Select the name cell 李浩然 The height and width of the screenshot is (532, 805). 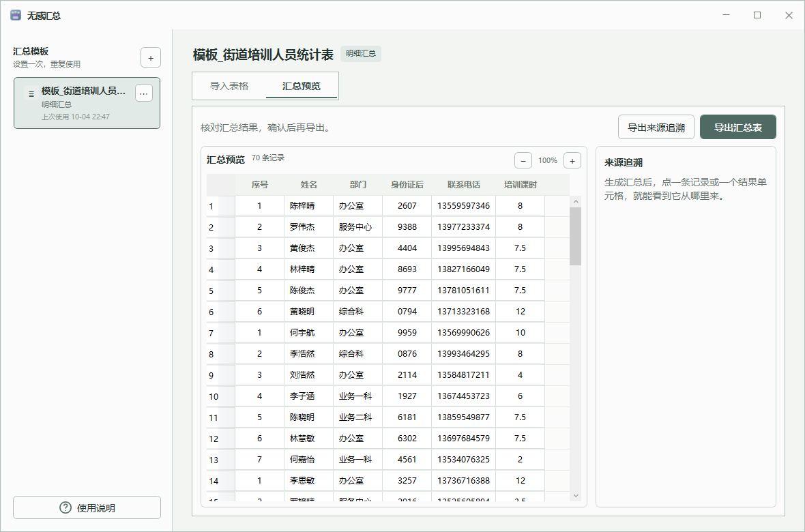point(308,354)
